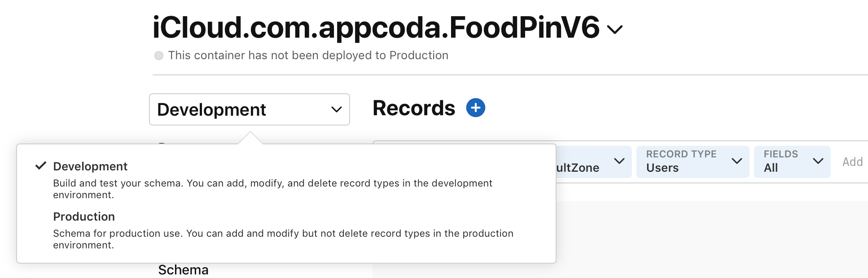Click the blue plus icon beside Records

[476, 108]
